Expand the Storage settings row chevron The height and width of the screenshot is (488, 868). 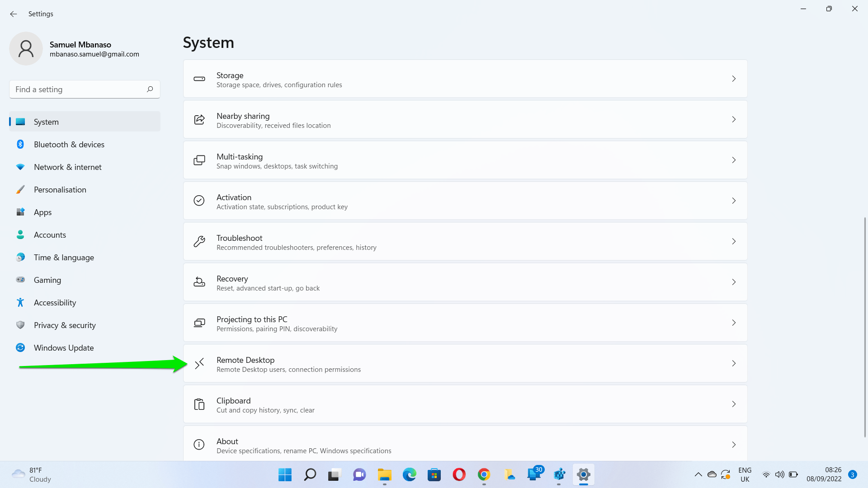click(734, 79)
